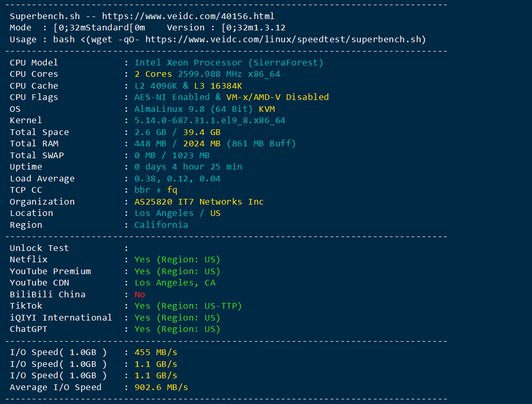Click the Uptime value text

click(x=188, y=167)
